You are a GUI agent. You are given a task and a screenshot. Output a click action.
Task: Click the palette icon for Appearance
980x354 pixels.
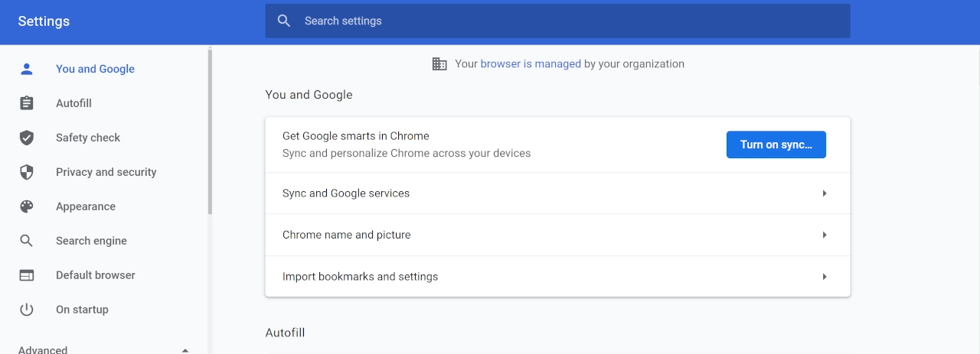(x=27, y=206)
